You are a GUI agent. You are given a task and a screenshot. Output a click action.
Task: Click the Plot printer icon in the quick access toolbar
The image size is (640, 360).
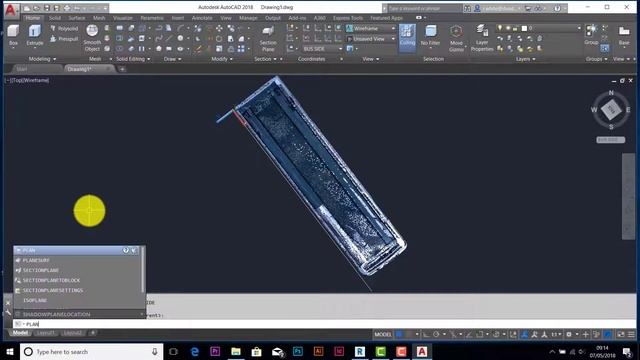coord(67,8)
